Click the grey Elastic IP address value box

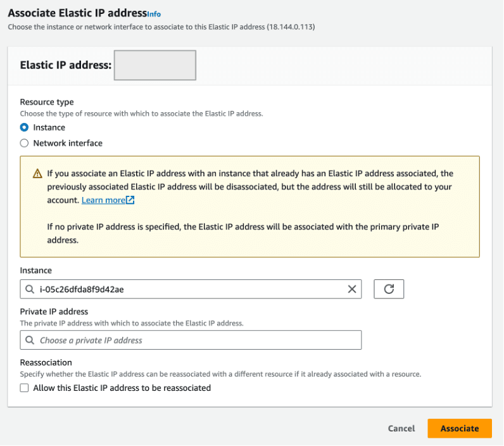[154, 66]
